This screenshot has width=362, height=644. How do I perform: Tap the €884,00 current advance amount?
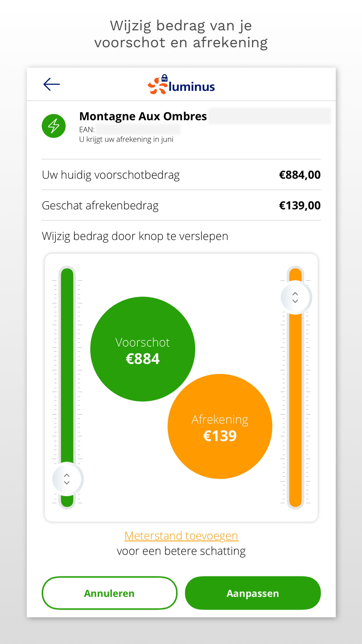pyautogui.click(x=300, y=175)
